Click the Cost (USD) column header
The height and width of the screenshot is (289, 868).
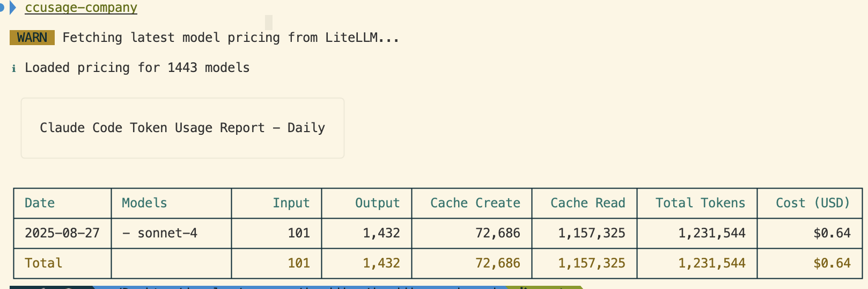coord(813,203)
